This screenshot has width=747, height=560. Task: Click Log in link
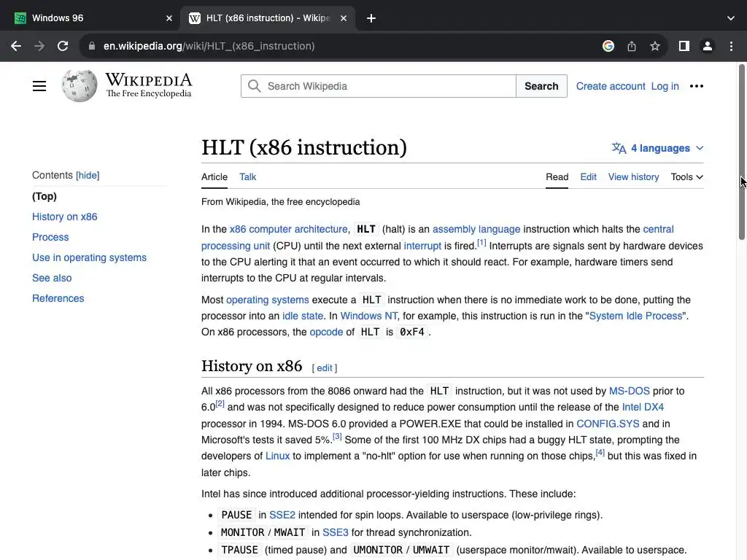[x=665, y=86]
